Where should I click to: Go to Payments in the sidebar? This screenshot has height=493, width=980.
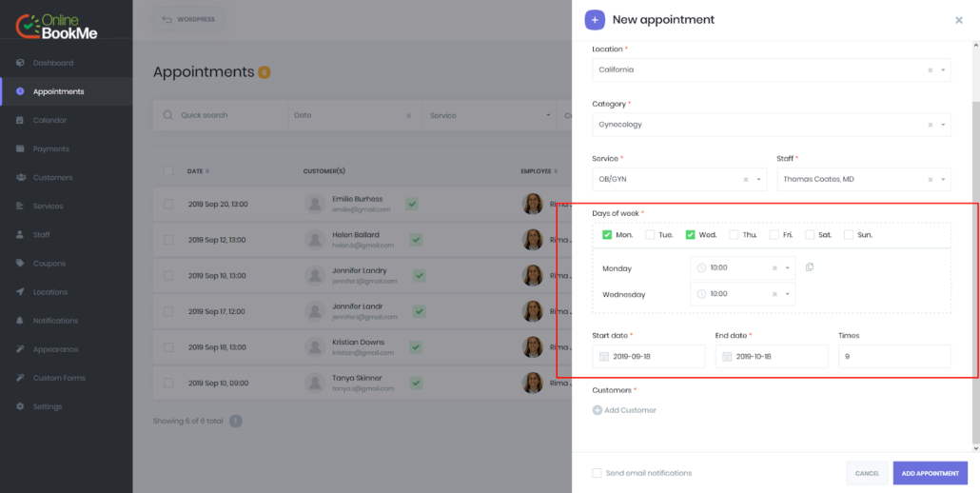[50, 148]
